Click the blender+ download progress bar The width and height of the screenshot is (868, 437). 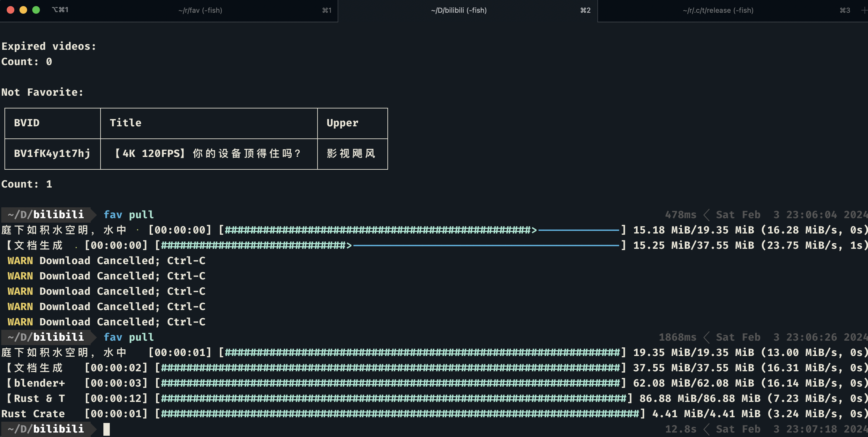[390, 383]
